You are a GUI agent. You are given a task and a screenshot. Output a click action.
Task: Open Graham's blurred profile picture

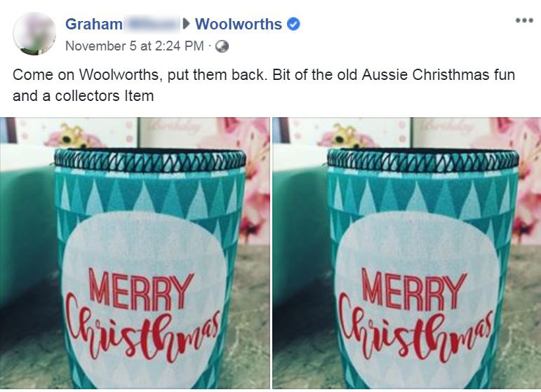(34, 34)
